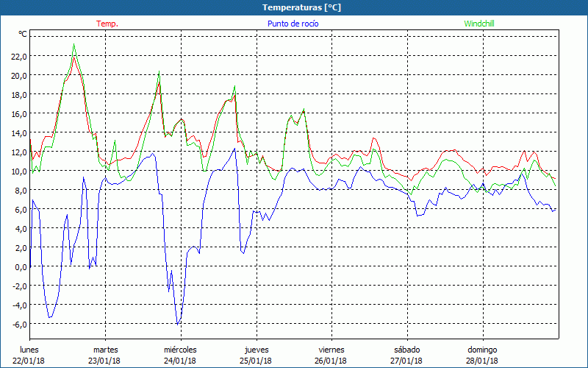The height and width of the screenshot is (368, 588).
Task: Select the viernes day label
Action: pos(331,350)
